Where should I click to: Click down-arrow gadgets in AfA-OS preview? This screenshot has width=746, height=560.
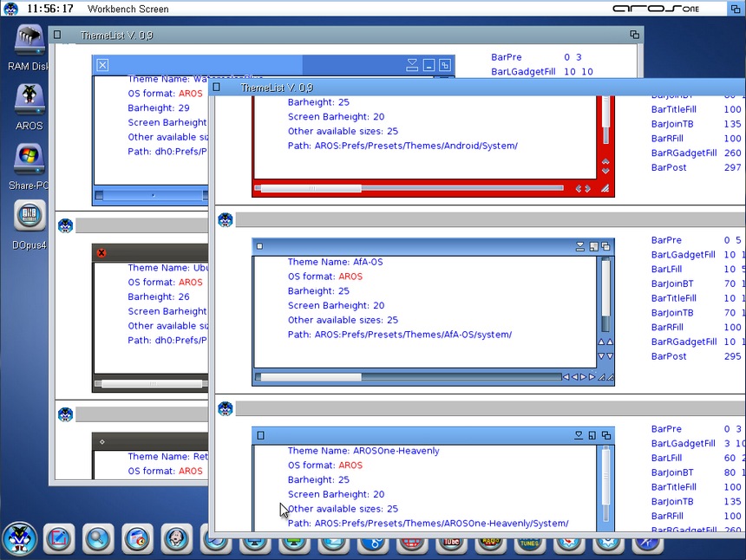pyautogui.click(x=605, y=356)
